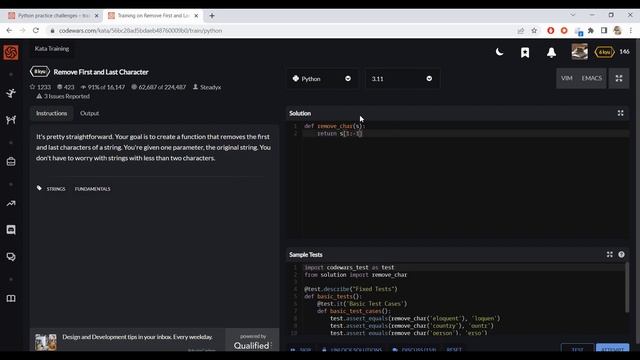Expand the Sample Tests panel

pos(609,254)
